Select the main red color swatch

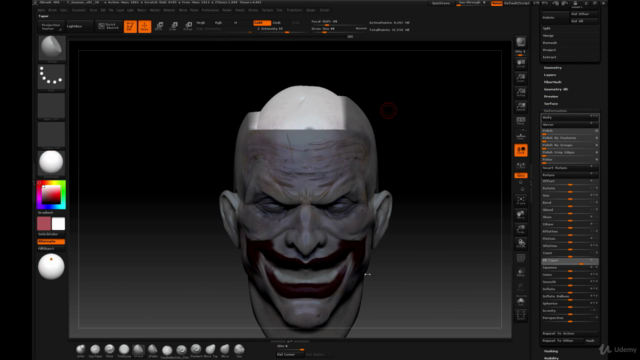pos(44,224)
